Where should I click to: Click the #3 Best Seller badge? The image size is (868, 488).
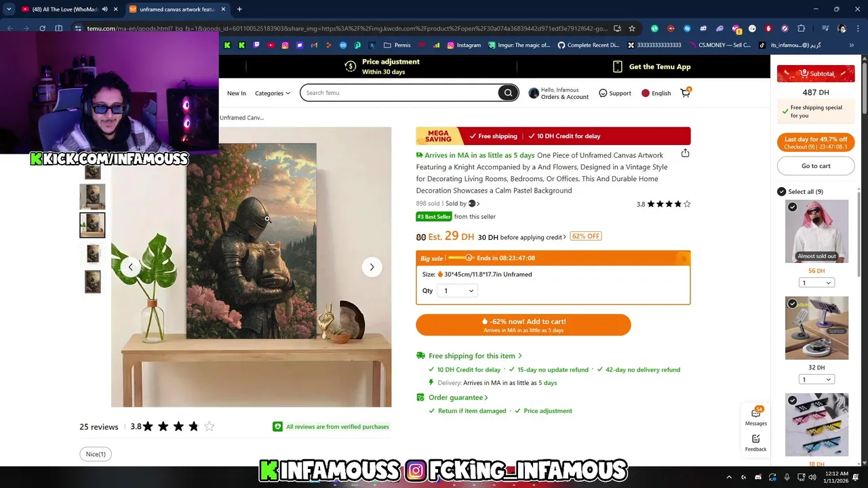pyautogui.click(x=434, y=217)
